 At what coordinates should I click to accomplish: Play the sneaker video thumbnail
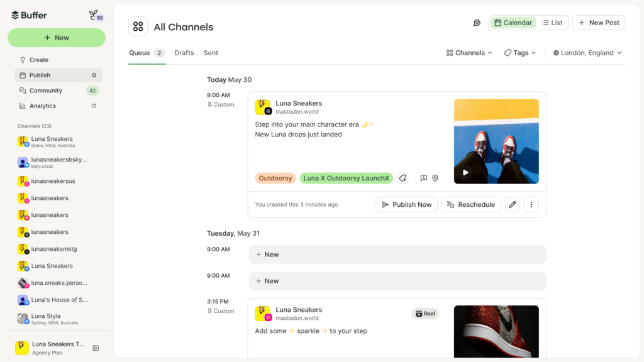click(x=465, y=173)
